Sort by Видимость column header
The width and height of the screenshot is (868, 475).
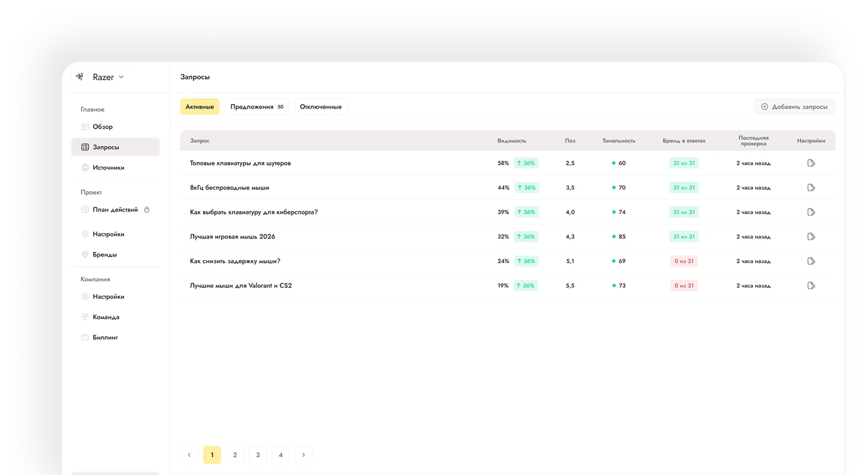click(x=512, y=141)
